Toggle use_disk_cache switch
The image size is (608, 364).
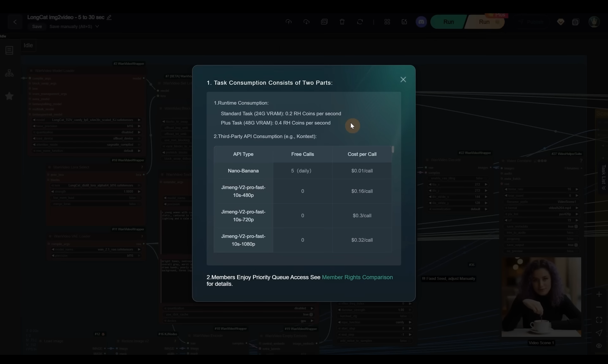click(311, 315)
